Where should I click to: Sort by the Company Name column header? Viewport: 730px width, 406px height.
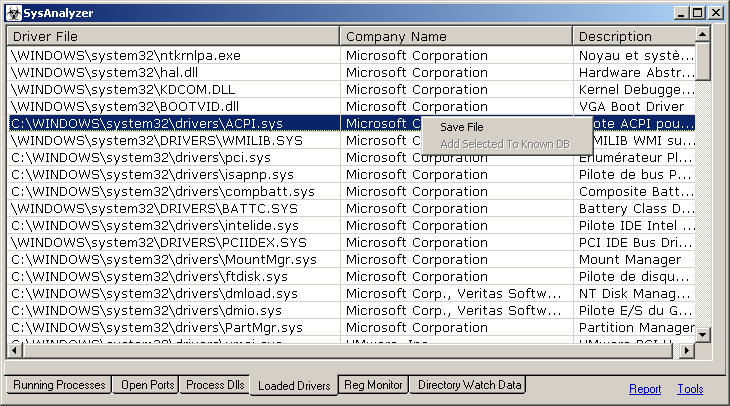456,37
